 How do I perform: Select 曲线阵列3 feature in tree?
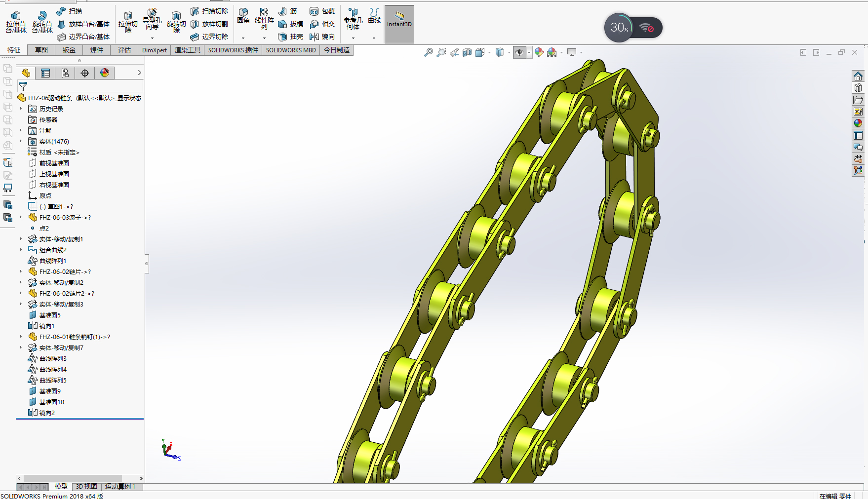tap(47, 358)
